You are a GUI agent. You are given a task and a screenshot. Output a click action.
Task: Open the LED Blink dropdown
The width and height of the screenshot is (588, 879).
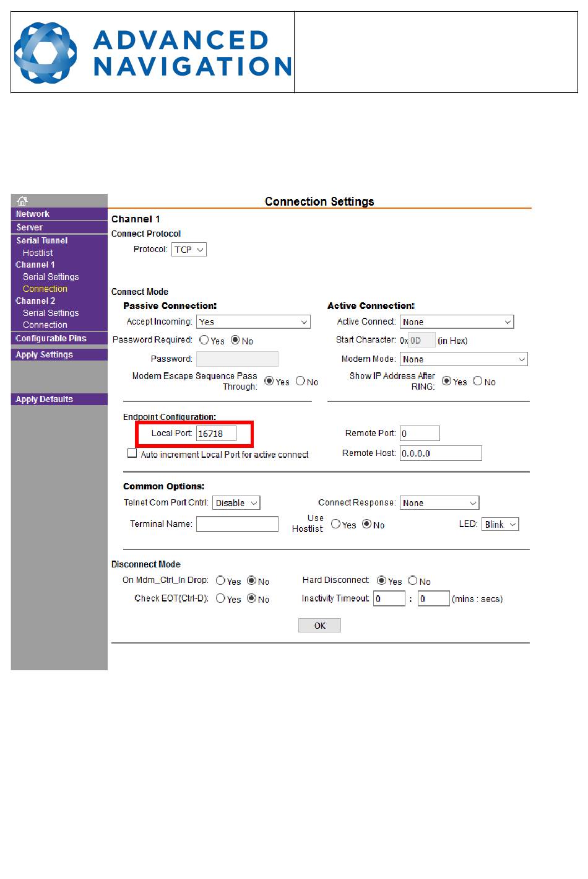click(500, 524)
